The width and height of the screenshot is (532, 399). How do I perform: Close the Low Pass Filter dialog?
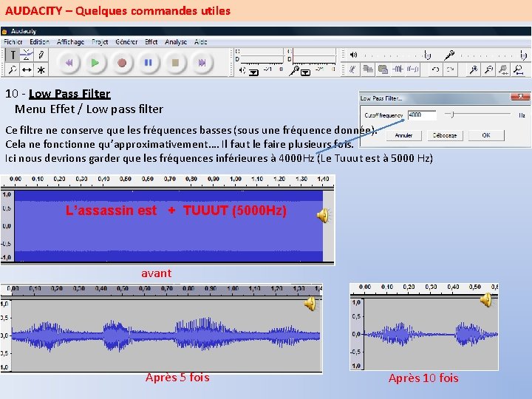click(520, 97)
